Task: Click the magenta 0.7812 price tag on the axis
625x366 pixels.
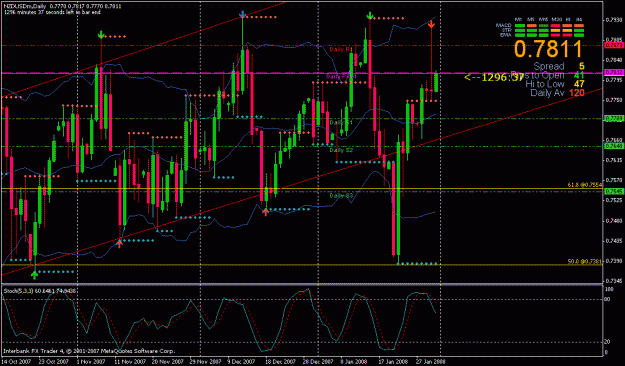Action: coord(613,73)
